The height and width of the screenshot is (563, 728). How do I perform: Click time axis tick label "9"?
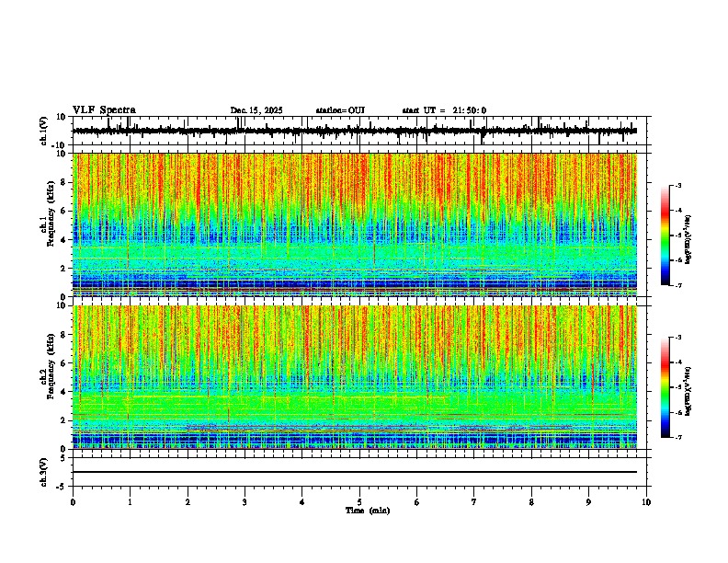(x=588, y=502)
